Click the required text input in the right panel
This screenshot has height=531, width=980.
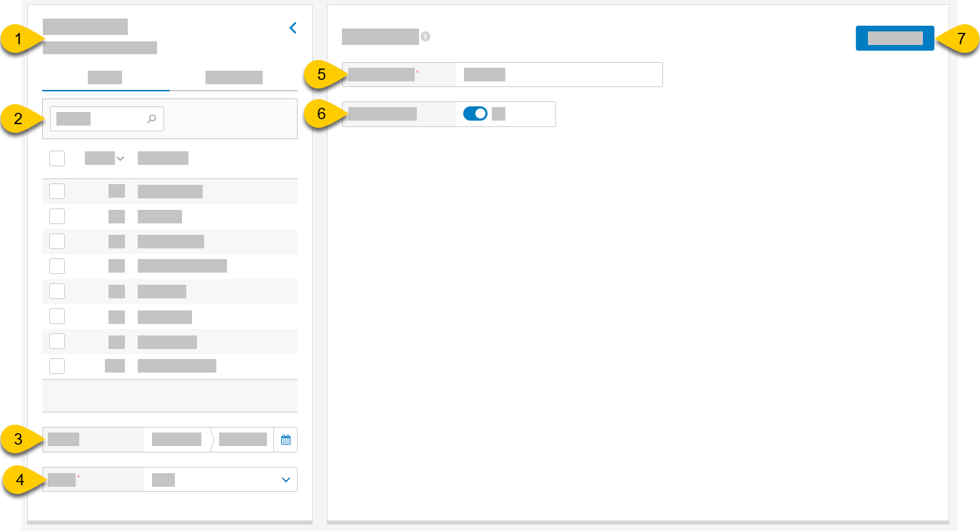coord(559,74)
